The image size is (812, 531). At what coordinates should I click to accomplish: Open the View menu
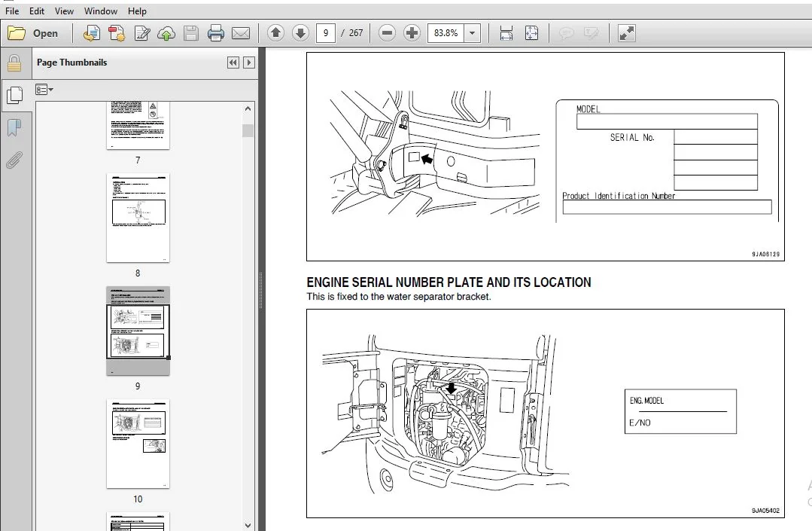tap(64, 11)
